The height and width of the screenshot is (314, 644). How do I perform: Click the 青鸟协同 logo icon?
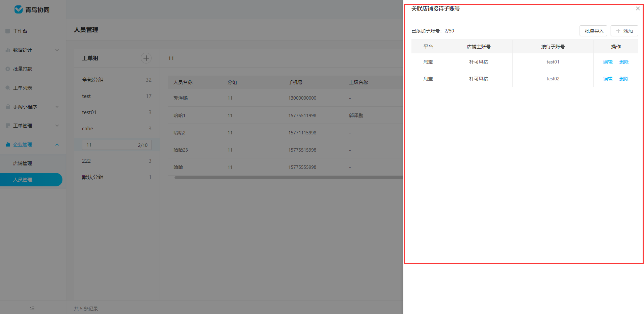coord(19,9)
